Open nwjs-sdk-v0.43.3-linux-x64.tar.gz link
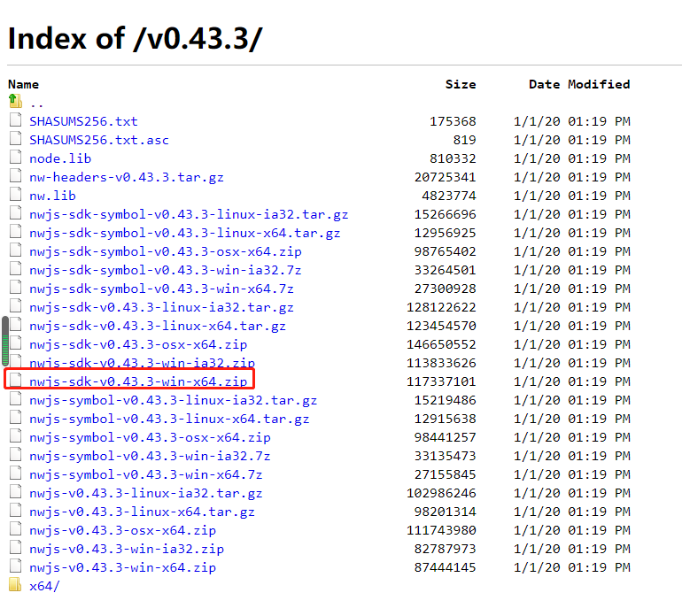 tap(158, 326)
